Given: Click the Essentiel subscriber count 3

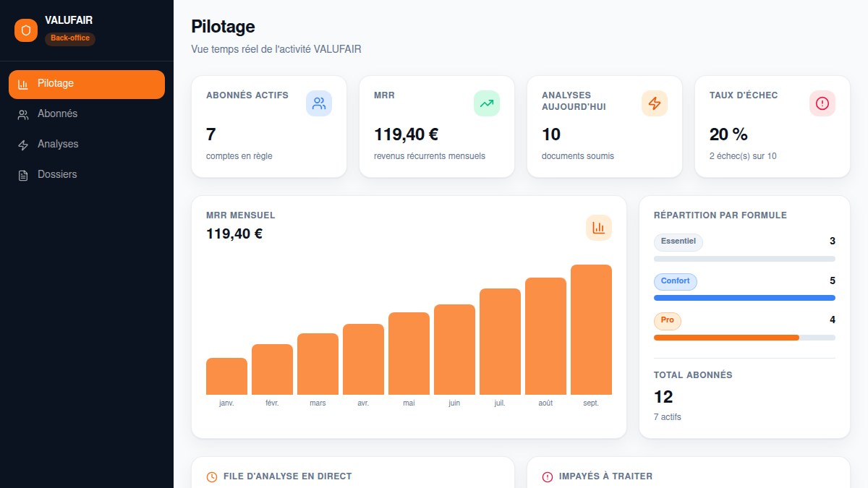Looking at the screenshot, I should click(x=833, y=241).
